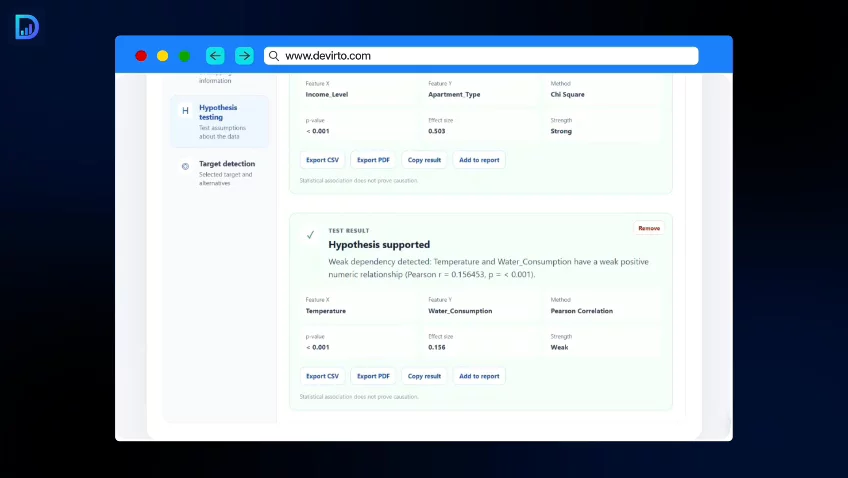Screen dimensions: 848x478
Task: Click the red window control dot
Action: (141, 56)
